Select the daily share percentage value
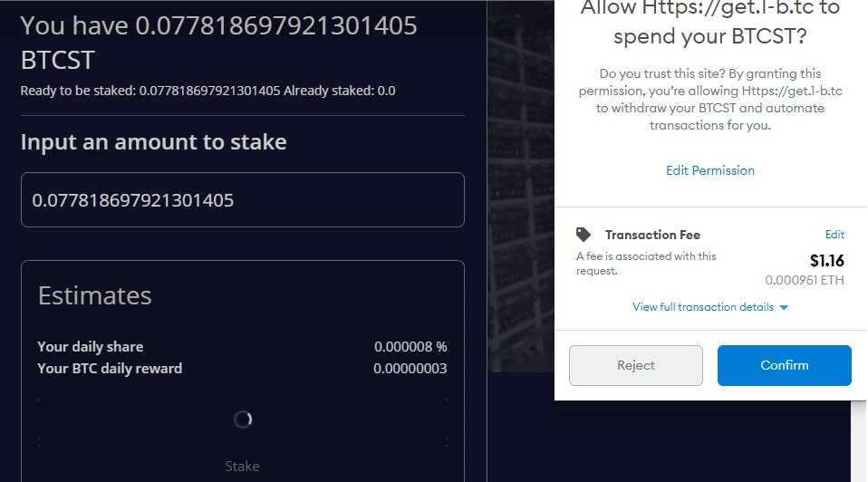868x482 pixels. tap(410, 347)
